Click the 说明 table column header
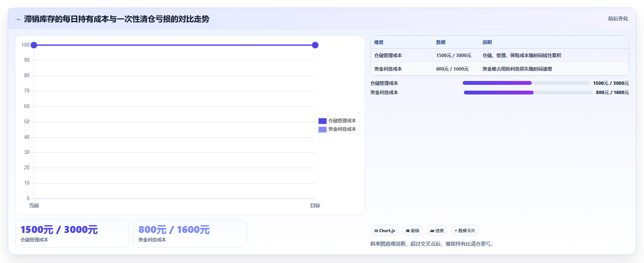 487,42
